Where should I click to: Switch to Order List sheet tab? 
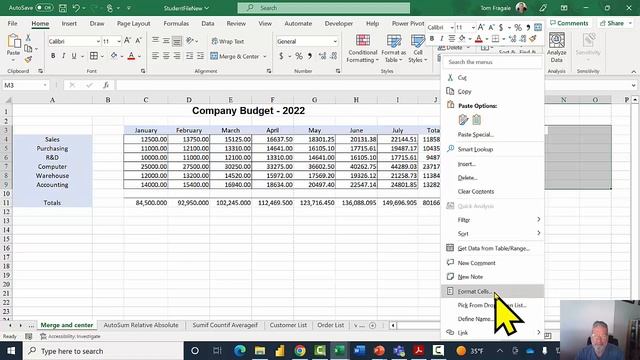(x=331, y=325)
